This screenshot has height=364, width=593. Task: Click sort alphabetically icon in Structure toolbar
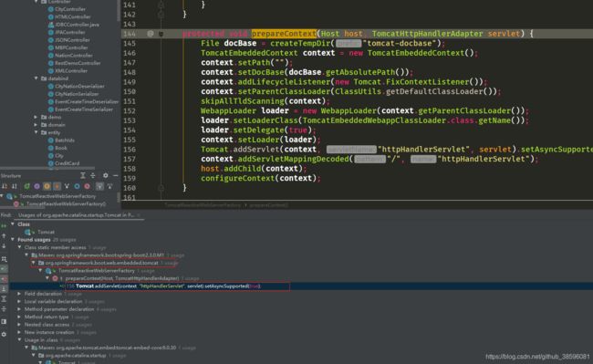(15, 186)
